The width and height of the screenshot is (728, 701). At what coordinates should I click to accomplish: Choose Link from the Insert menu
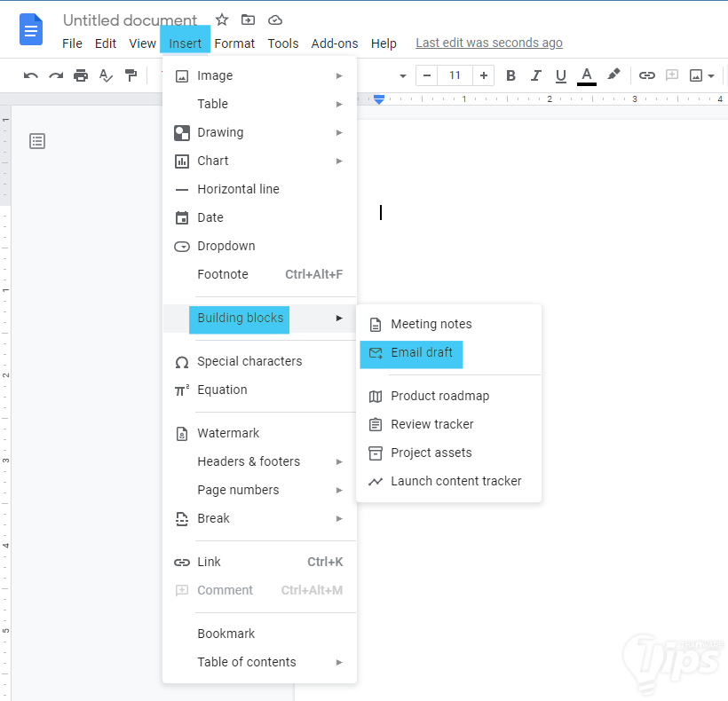coord(259,562)
